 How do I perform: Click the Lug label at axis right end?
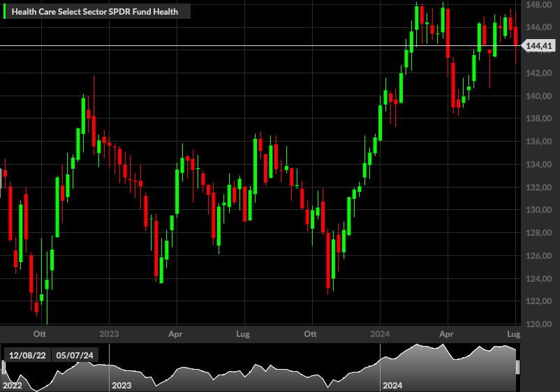pyautogui.click(x=514, y=334)
